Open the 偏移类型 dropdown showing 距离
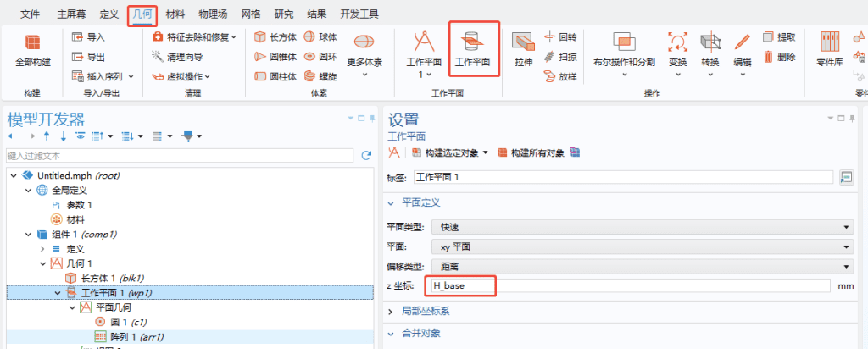 coord(641,266)
